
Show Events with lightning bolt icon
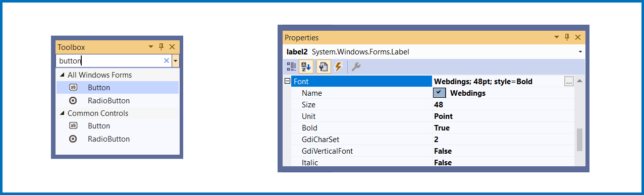[x=338, y=67]
